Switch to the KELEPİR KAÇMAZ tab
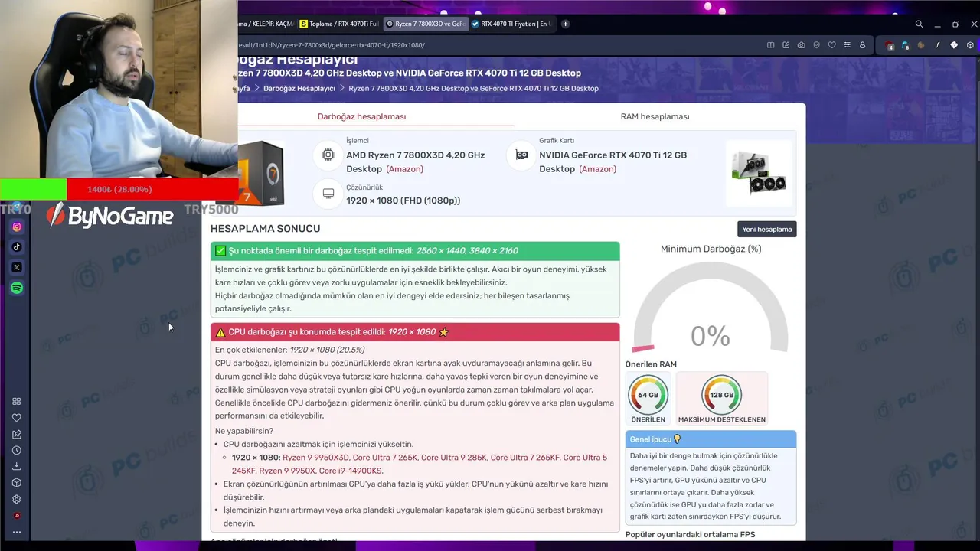 (266, 24)
